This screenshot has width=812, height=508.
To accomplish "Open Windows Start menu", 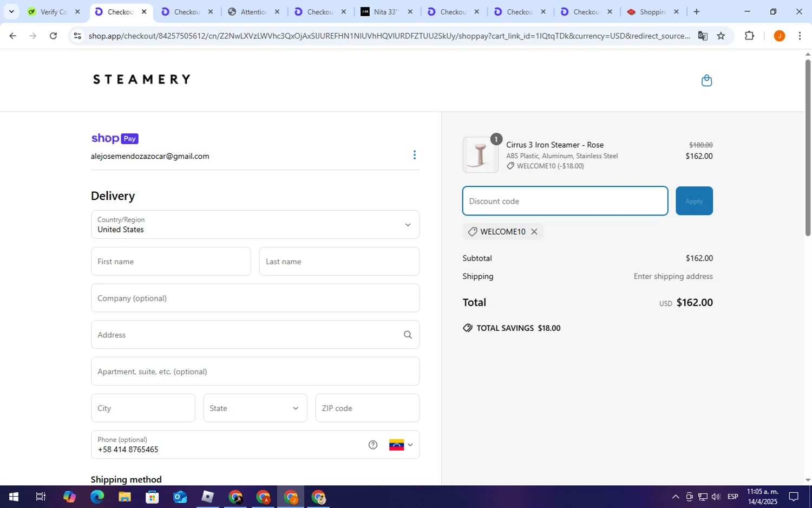I will (x=14, y=497).
